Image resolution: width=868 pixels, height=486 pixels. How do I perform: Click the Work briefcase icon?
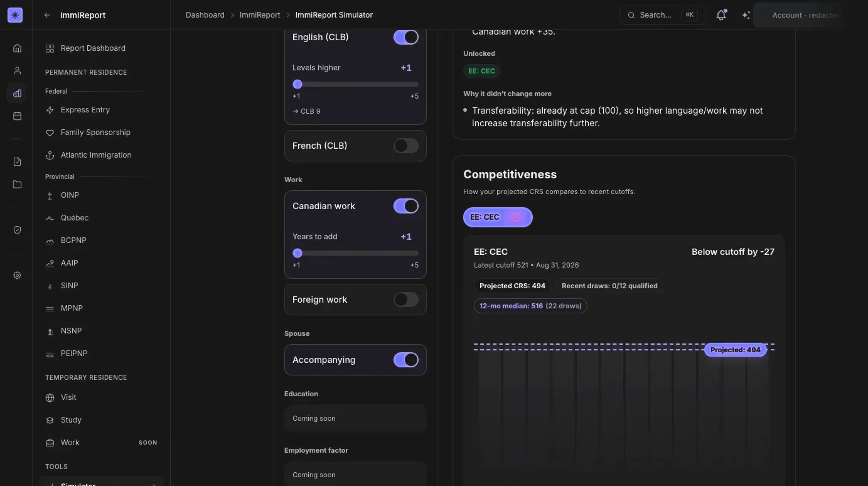tap(50, 443)
